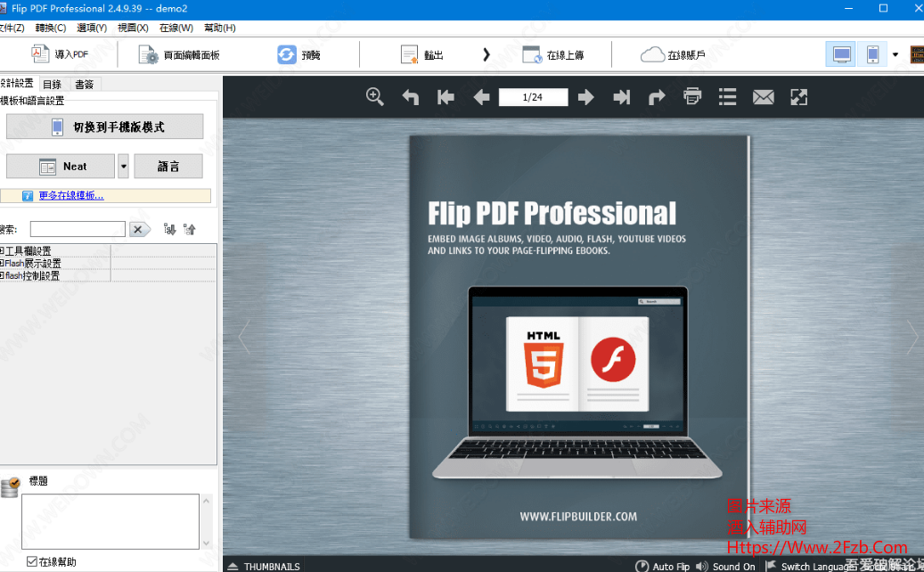Click the zoom in magnifier icon
This screenshot has width=924, height=572.
[x=375, y=96]
